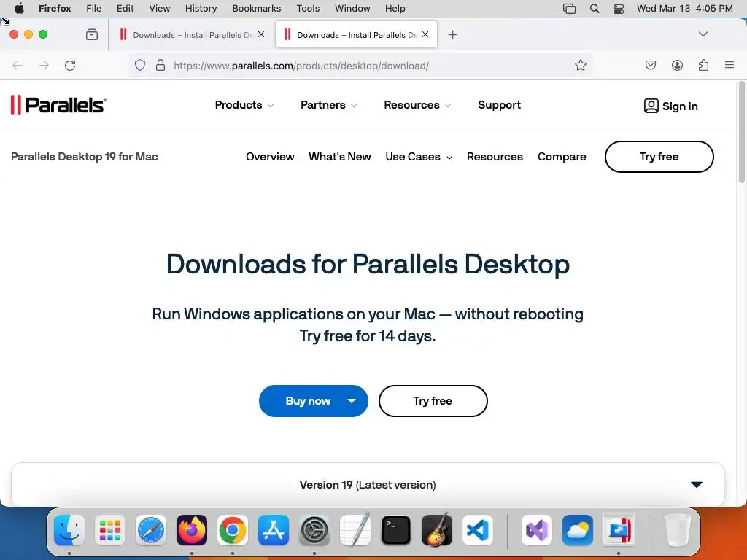Open the What's New link
Viewport: 747px width, 560px height.
point(340,157)
